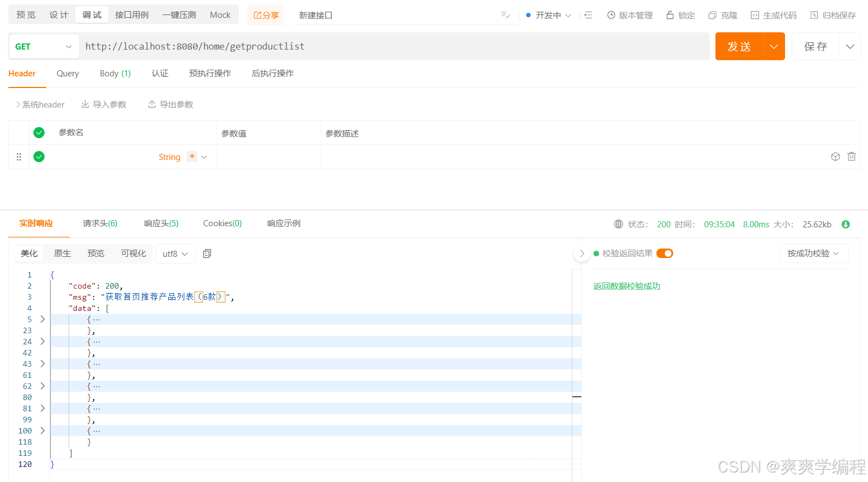Image resolution: width=868 pixels, height=482 pixels.
Task: Turn off 校验返回结果 switch
Action: tap(665, 254)
